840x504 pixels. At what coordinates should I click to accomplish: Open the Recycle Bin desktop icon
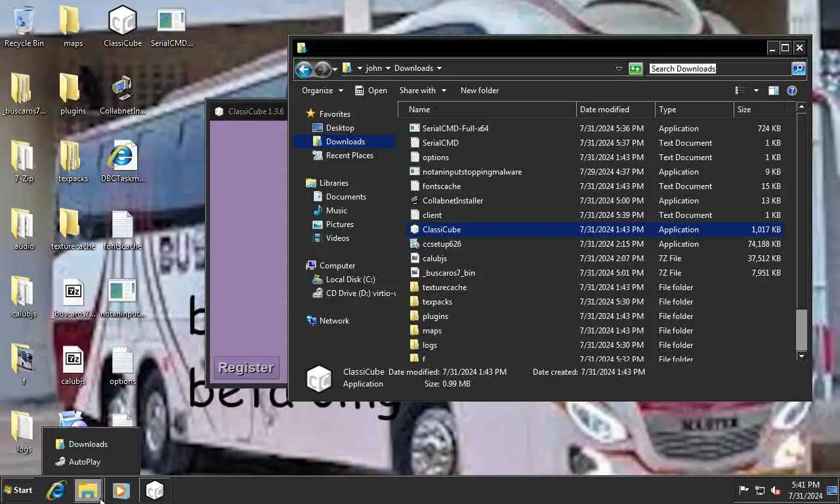tap(24, 26)
